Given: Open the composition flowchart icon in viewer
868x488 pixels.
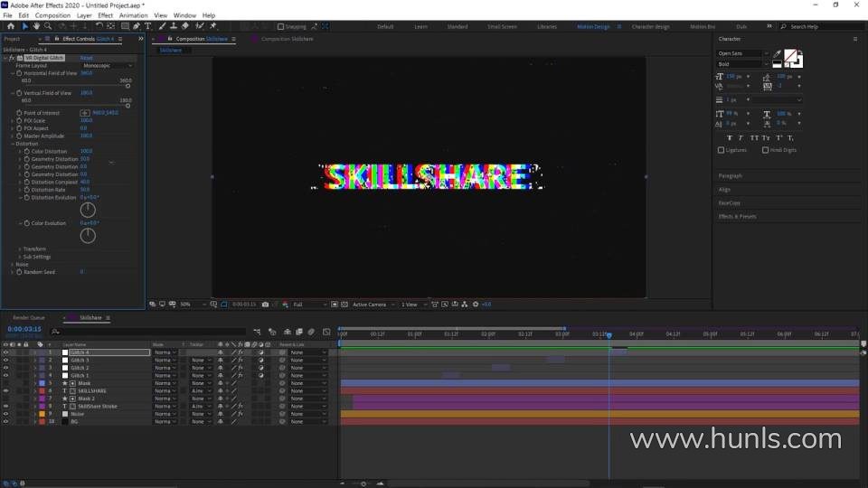Looking at the screenshot, I should click(x=465, y=305).
